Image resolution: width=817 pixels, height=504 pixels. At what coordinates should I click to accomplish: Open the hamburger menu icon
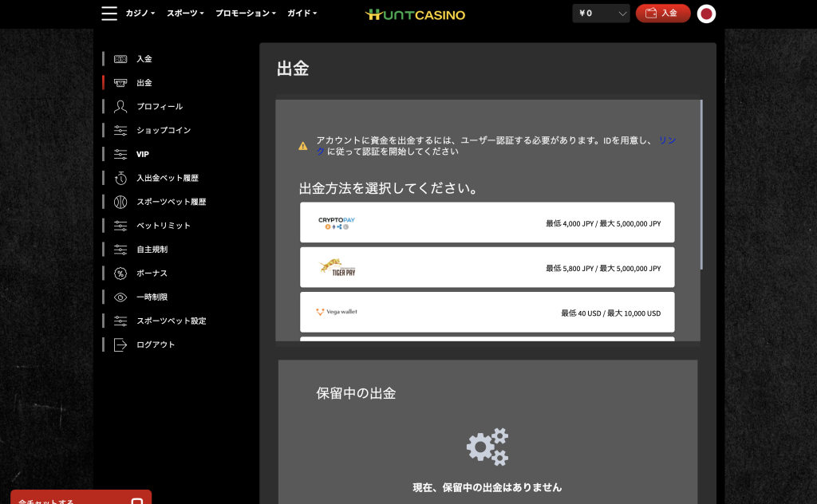[109, 13]
